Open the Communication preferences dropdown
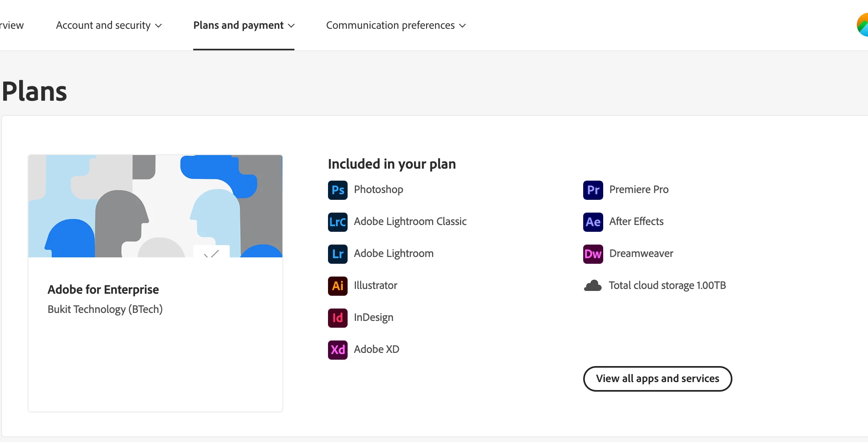Viewport: 868px width, 442px height. 396,25
